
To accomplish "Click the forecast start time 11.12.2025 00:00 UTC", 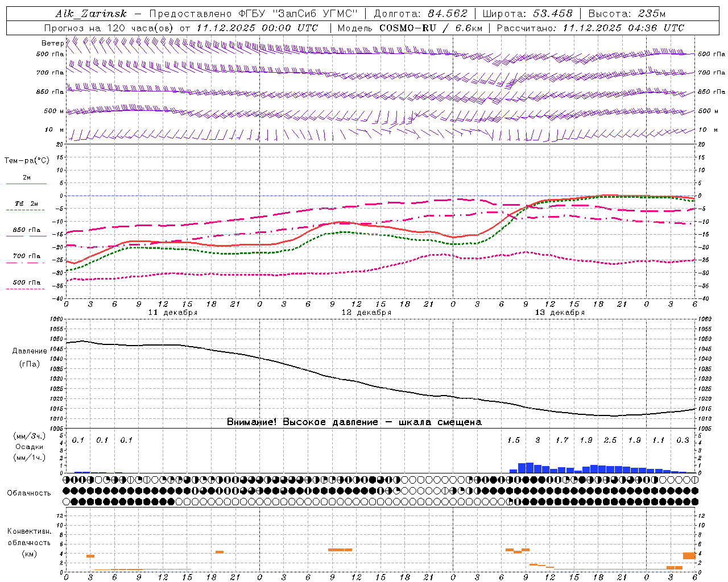I will [257, 28].
